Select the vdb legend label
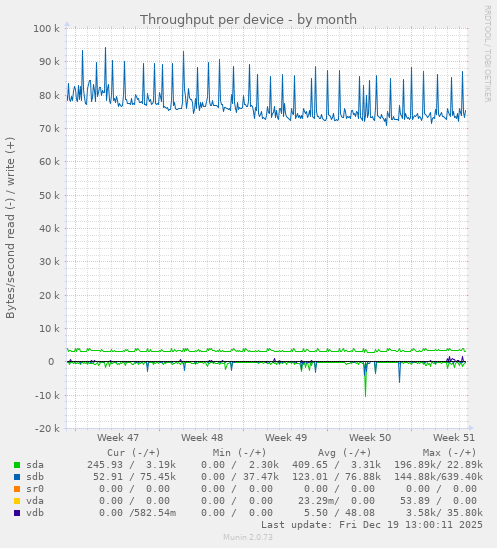The width and height of the screenshot is (497, 548). point(35,512)
